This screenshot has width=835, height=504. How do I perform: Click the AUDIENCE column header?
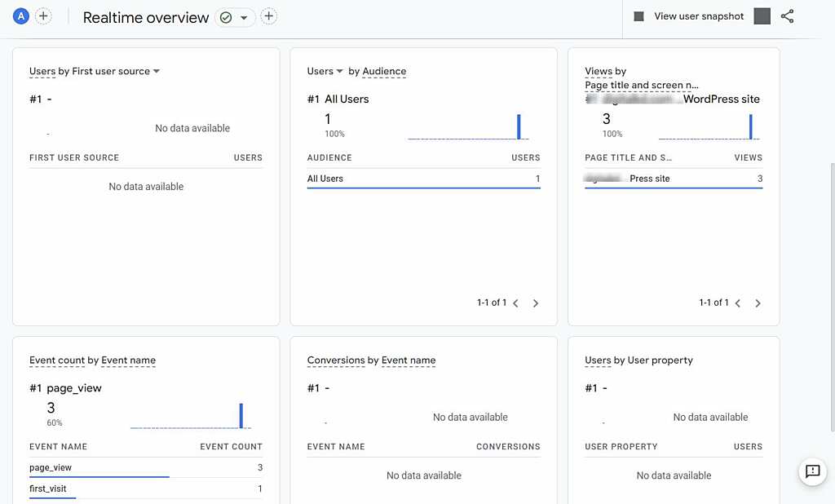pos(329,157)
